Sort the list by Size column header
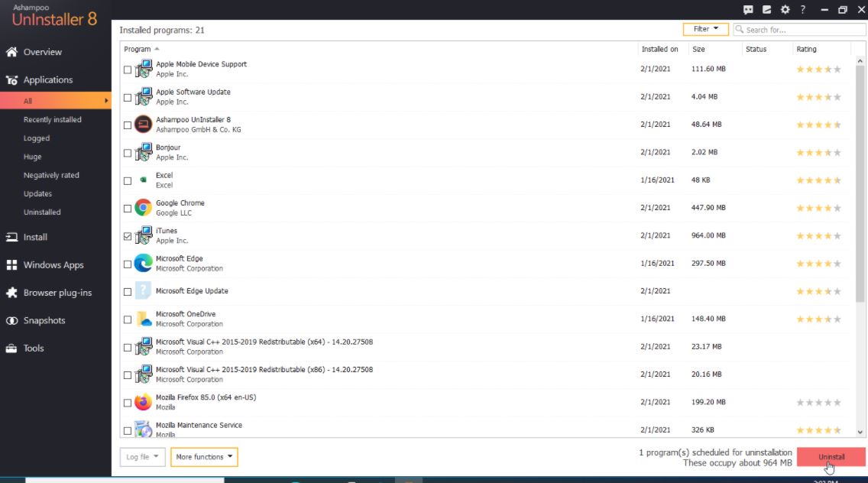The image size is (868, 483). [698, 50]
